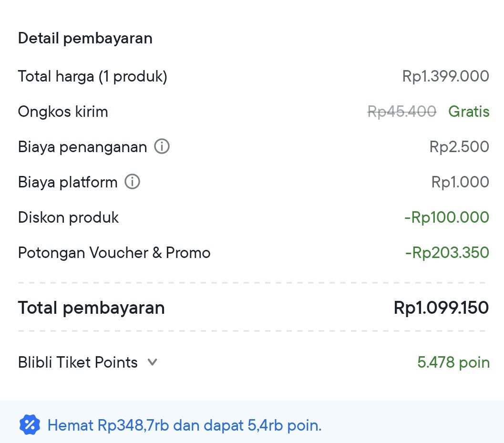Open info icon beside Biaya penanganan

coord(162,146)
